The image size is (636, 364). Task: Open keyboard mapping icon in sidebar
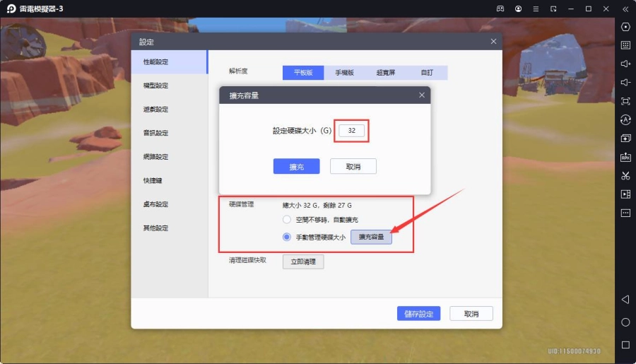(x=625, y=45)
